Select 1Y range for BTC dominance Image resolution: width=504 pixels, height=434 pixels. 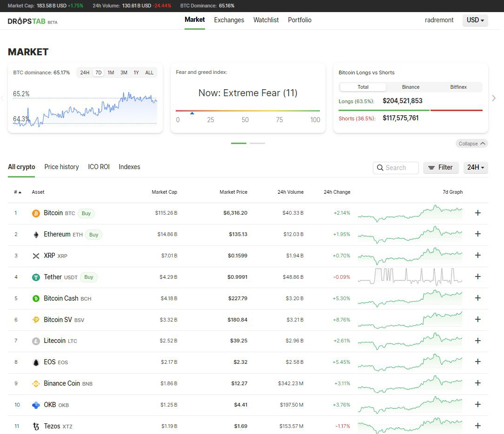(136, 72)
